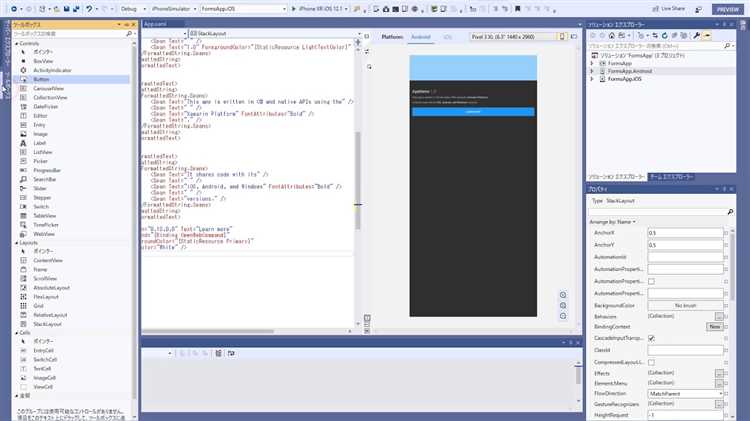Click the Properties panel search magnifier

point(730,211)
